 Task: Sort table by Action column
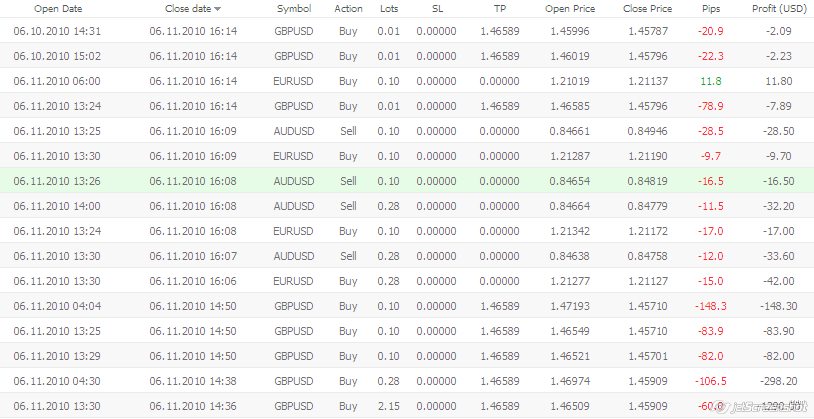[x=348, y=9]
